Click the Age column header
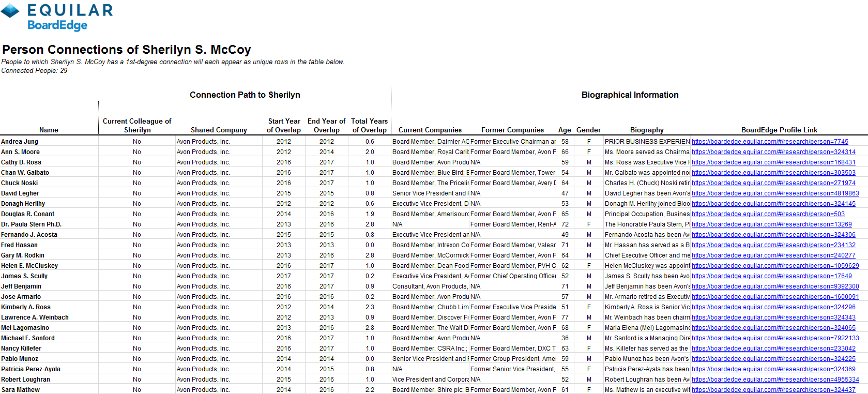The width and height of the screenshot is (868, 394). pos(565,130)
